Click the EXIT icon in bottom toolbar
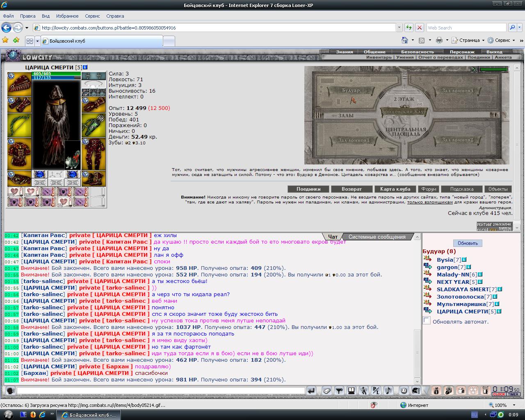The image size is (525, 420). tap(486, 391)
